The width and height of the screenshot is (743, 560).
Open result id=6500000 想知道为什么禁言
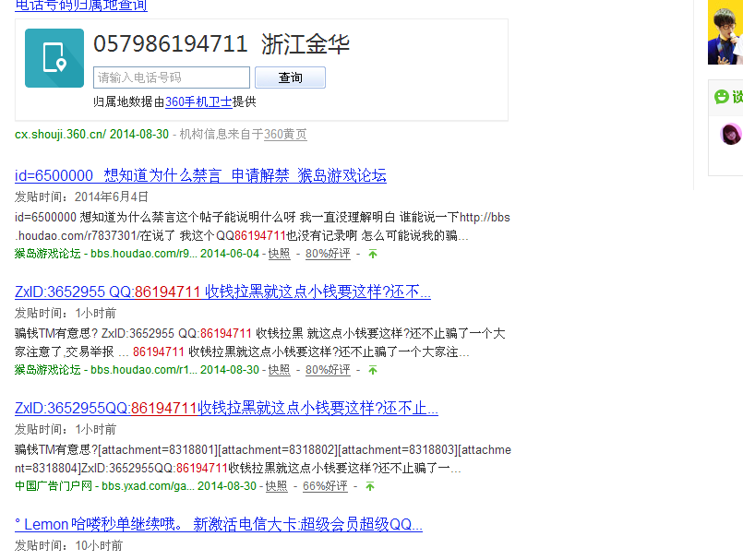point(200,175)
